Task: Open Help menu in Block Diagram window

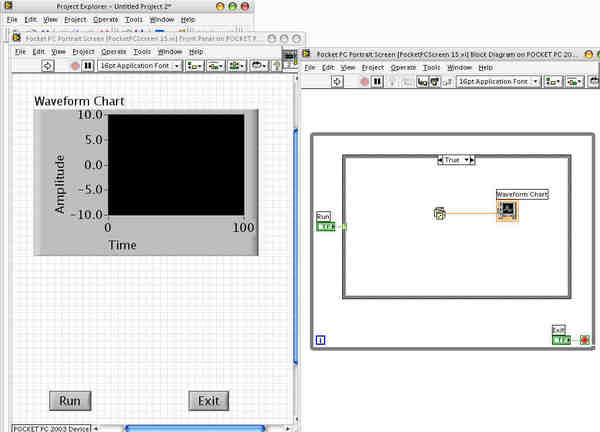Action: [x=486, y=68]
